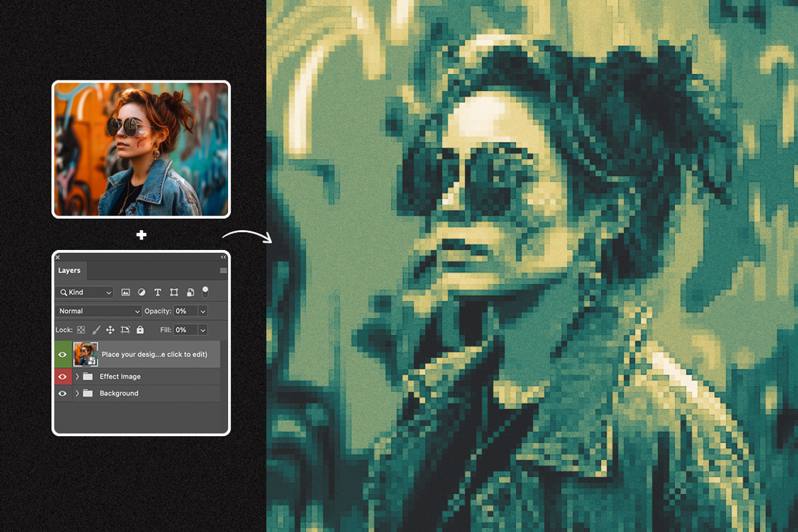The width and height of the screenshot is (798, 532).
Task: Lock transparent pixels icon
Action: [81, 330]
